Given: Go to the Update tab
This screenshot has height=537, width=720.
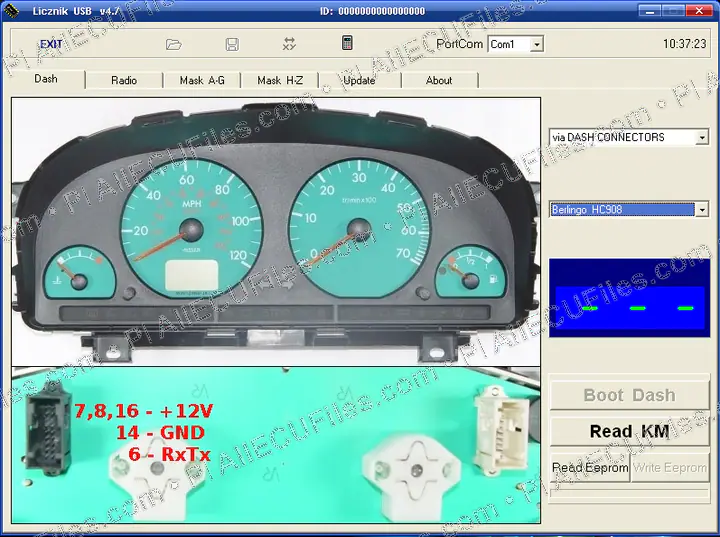Looking at the screenshot, I should click(359, 80).
